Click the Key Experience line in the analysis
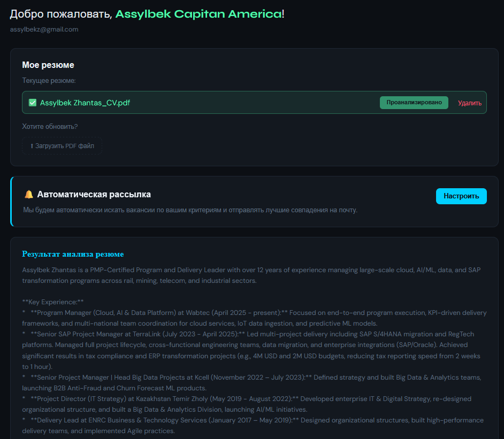504x439 pixels. 53,302
